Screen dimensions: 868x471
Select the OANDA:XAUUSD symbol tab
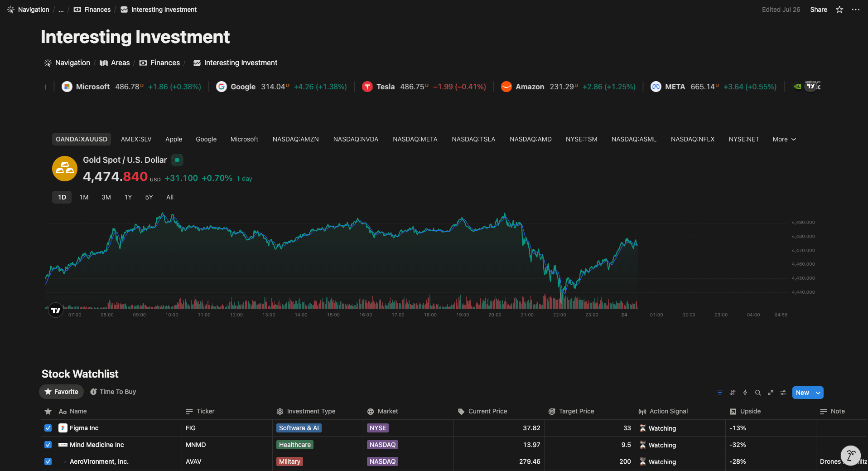[82, 139]
